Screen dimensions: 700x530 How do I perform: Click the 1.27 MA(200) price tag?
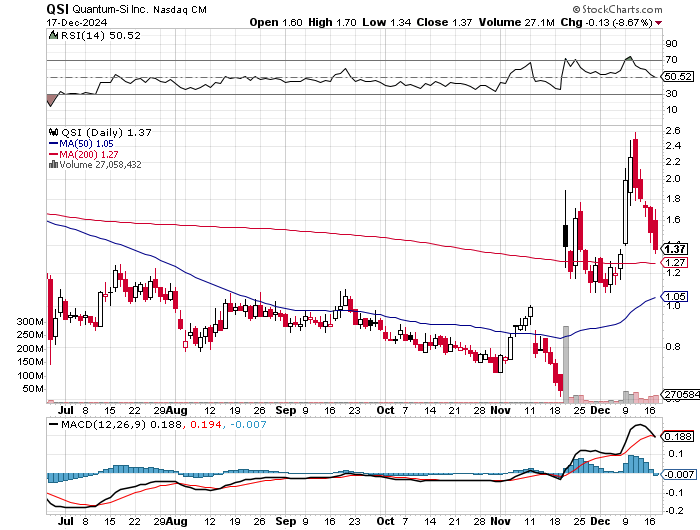tap(675, 263)
